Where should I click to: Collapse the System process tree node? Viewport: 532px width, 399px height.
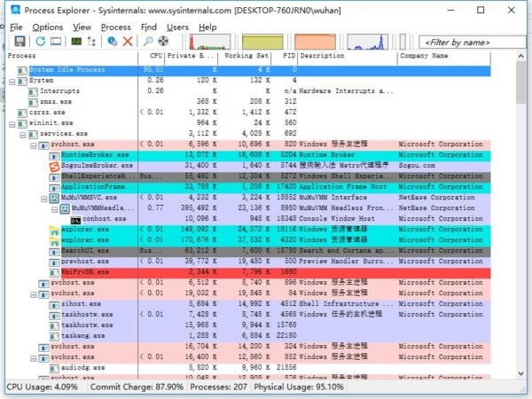click(12, 82)
